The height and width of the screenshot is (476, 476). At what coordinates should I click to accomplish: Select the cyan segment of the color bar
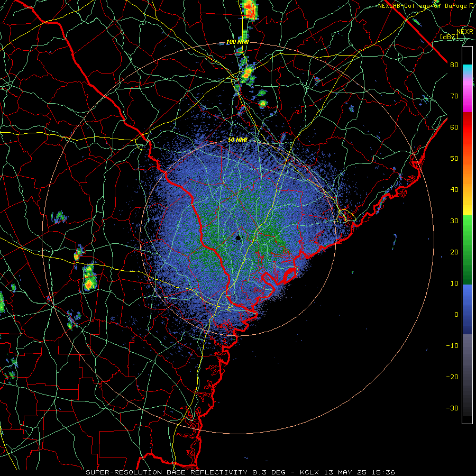[467, 69]
